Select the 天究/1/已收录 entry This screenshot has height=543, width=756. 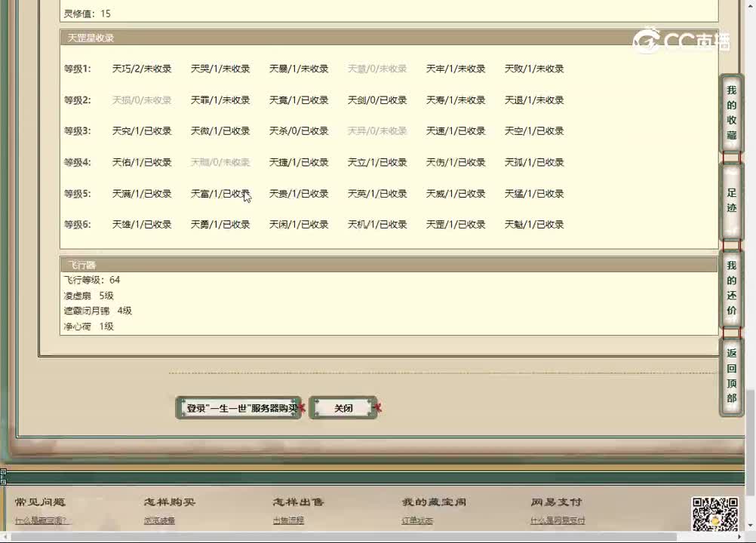pyautogui.click(x=142, y=131)
